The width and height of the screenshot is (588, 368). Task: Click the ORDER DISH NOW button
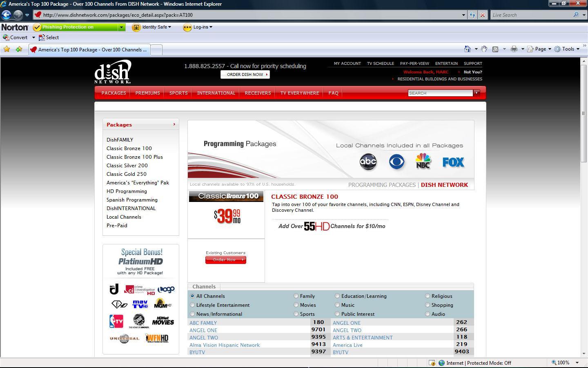pyautogui.click(x=245, y=75)
